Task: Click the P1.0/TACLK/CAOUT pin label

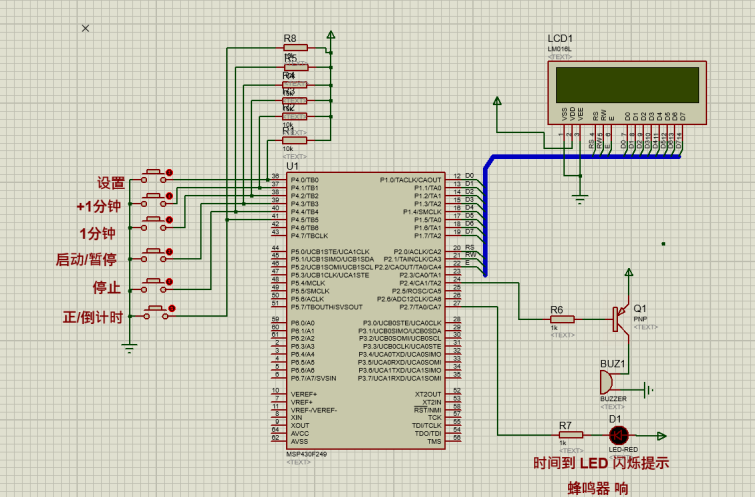Action: pyautogui.click(x=410, y=180)
